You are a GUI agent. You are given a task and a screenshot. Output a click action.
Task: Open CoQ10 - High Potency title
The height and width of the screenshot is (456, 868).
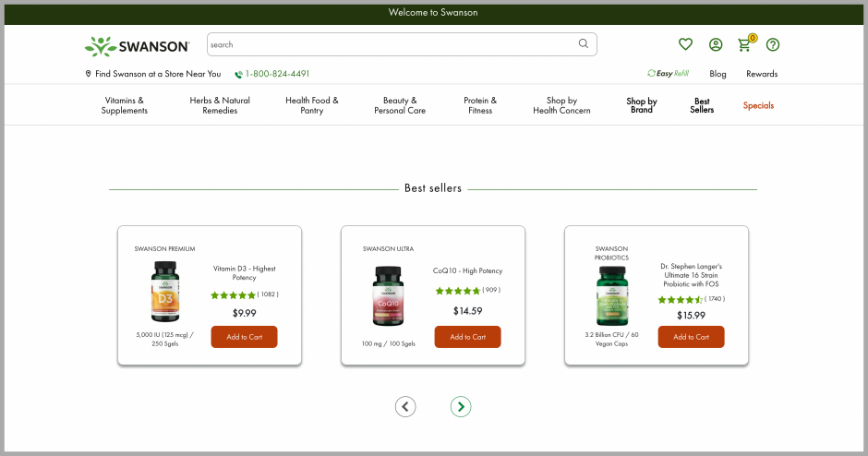468,270
